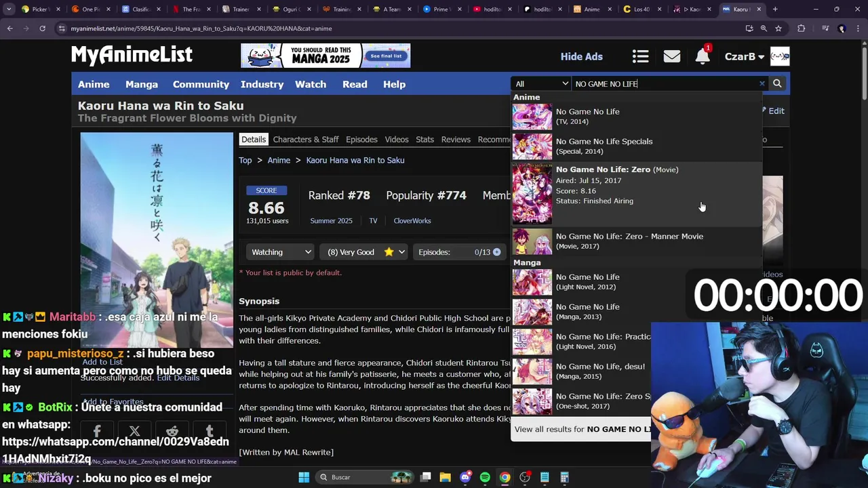Click the search magnifier button
Image resolution: width=868 pixels, height=488 pixels.
tap(777, 84)
